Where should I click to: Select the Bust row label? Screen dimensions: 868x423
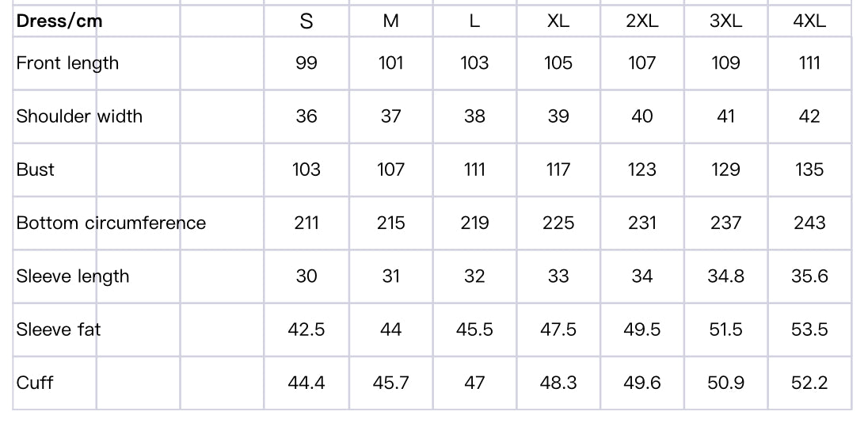[36, 170]
